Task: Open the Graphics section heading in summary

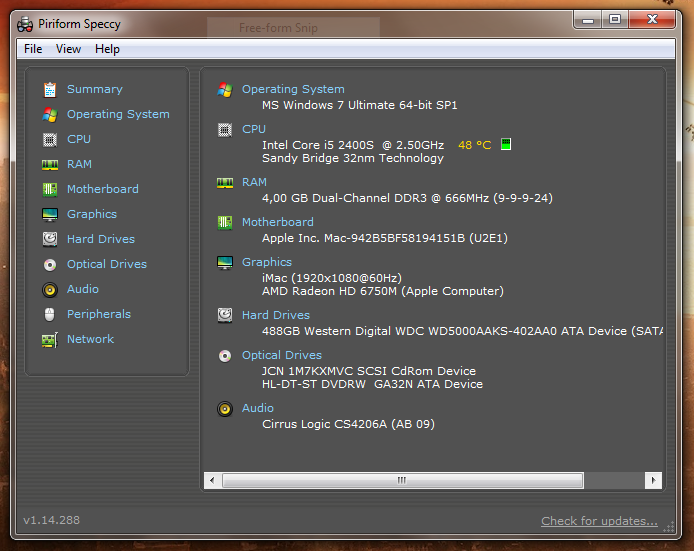Action: [267, 262]
